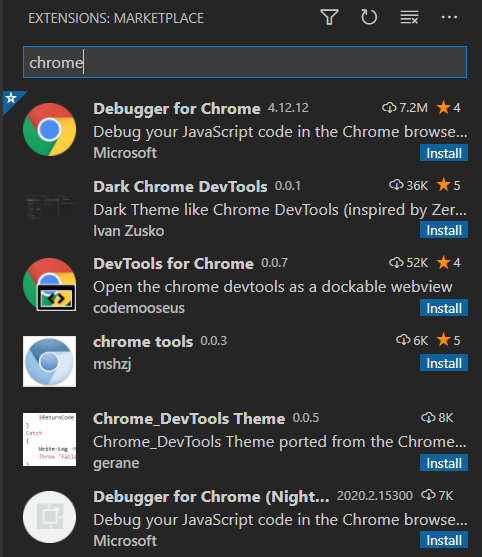Click the recommended star badge

11,99
